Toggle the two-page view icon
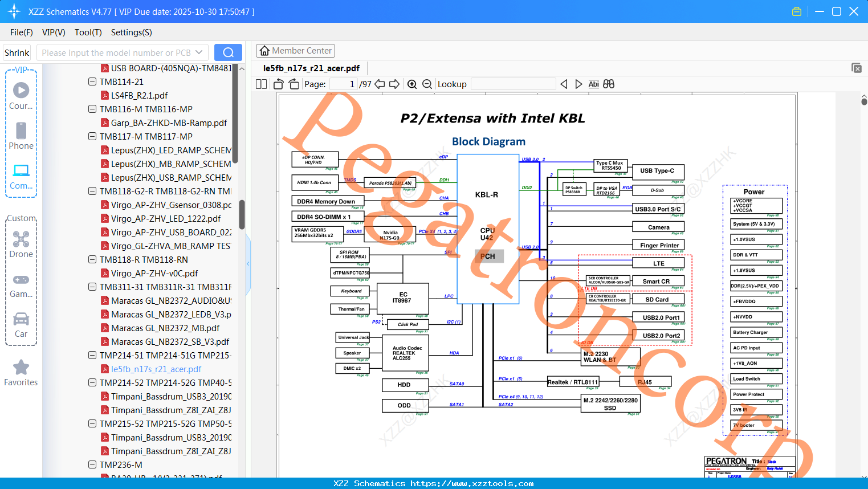 pyautogui.click(x=262, y=84)
